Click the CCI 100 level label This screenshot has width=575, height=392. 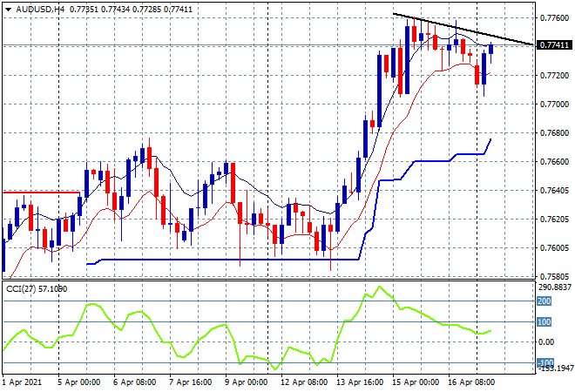pos(544,322)
